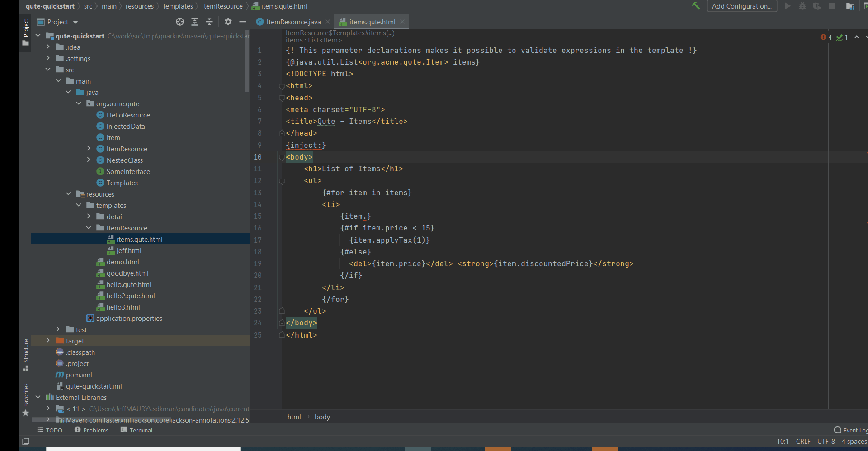
Task: Click the Add Configuration button
Action: pyautogui.click(x=741, y=6)
